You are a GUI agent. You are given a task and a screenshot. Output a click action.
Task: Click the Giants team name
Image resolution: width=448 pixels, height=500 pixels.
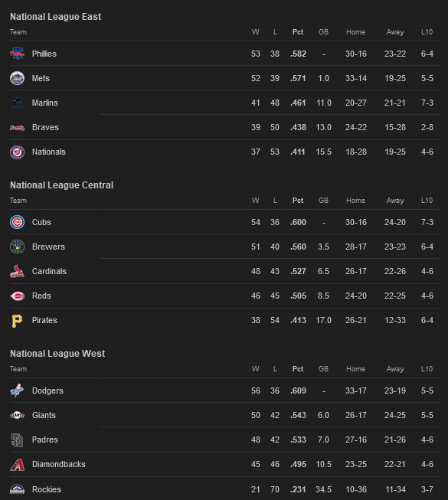click(x=44, y=415)
